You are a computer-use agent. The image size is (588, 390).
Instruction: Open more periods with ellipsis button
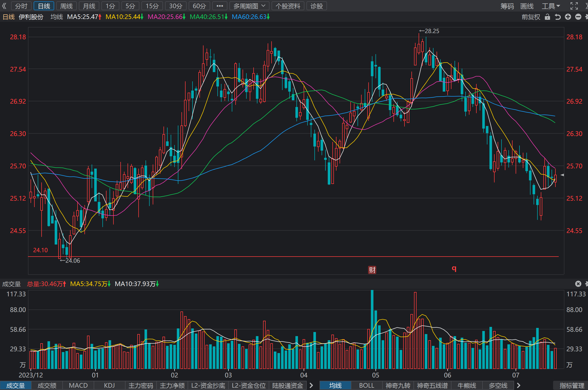(220, 6)
